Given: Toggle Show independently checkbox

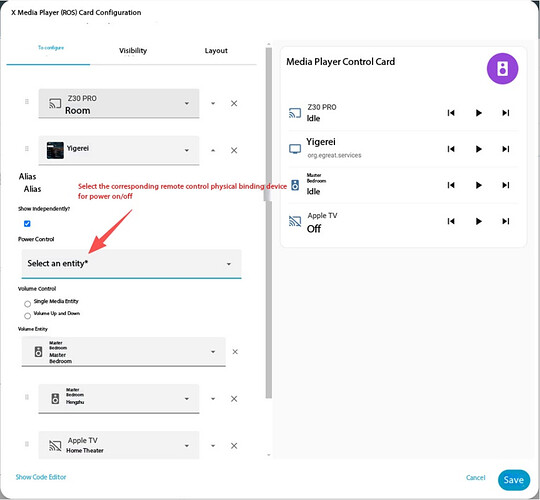Looking at the screenshot, I should point(27,224).
